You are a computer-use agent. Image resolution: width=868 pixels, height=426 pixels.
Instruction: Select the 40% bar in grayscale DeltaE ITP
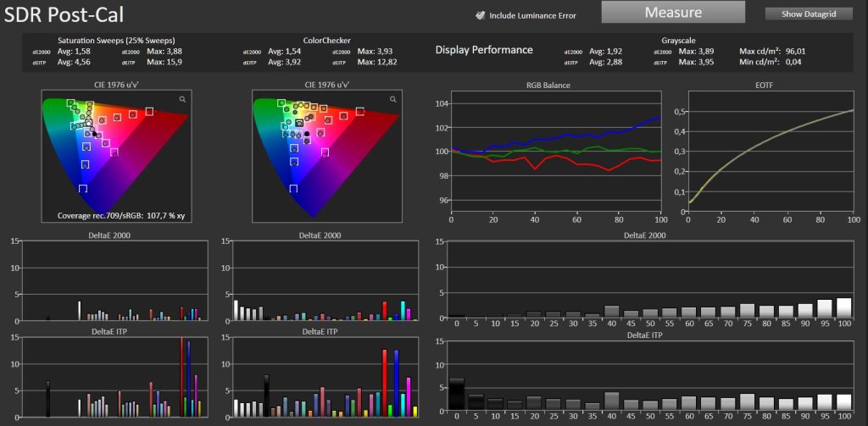(x=612, y=401)
